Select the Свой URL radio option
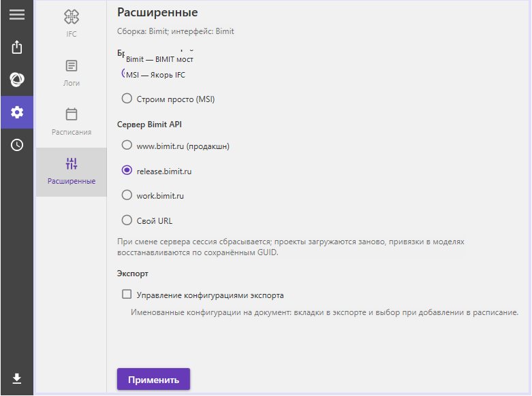 pyautogui.click(x=127, y=220)
